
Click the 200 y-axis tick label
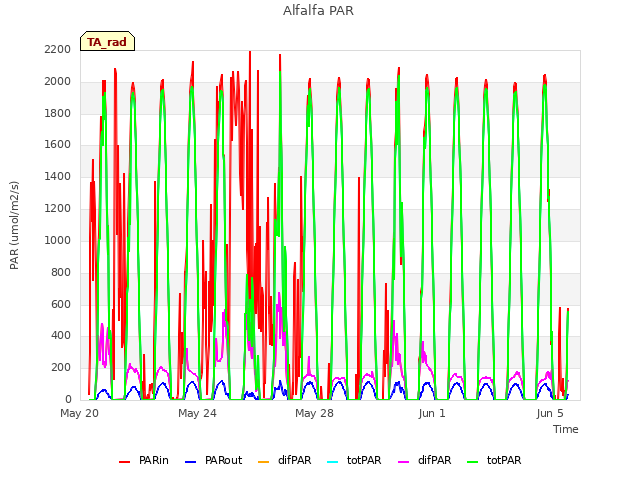tap(61, 367)
